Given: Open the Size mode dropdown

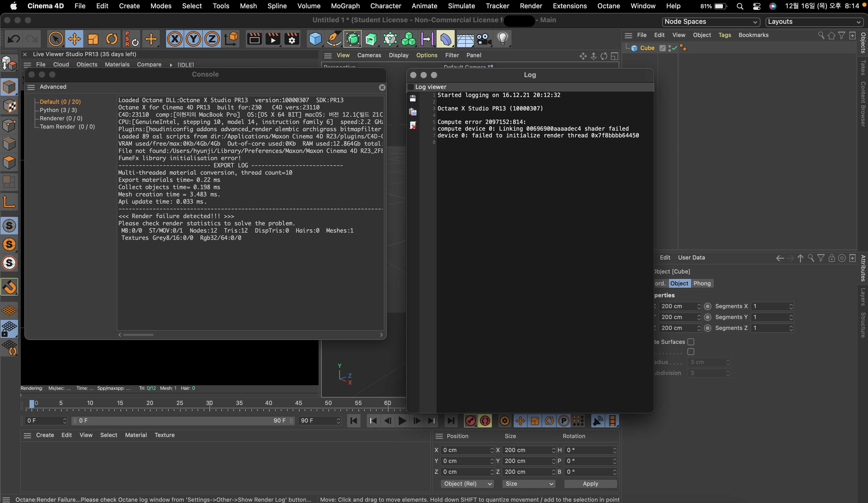Looking at the screenshot, I should (528, 484).
